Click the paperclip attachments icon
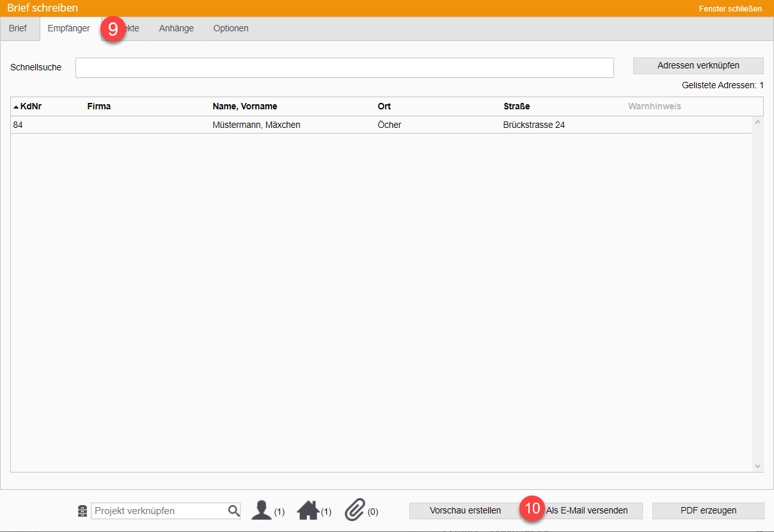 354,510
